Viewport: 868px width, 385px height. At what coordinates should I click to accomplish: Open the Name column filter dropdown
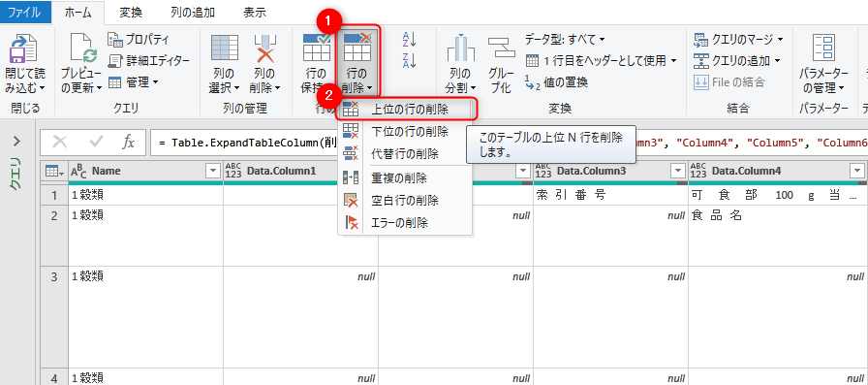pyautogui.click(x=213, y=172)
